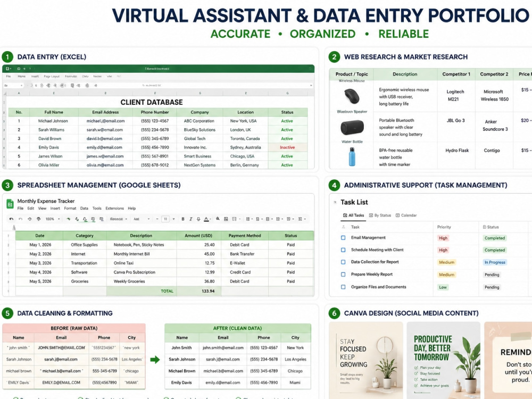The height and width of the screenshot is (399, 532).
Task: Open the dropdown arrow after font size 11
Action: [174, 219]
